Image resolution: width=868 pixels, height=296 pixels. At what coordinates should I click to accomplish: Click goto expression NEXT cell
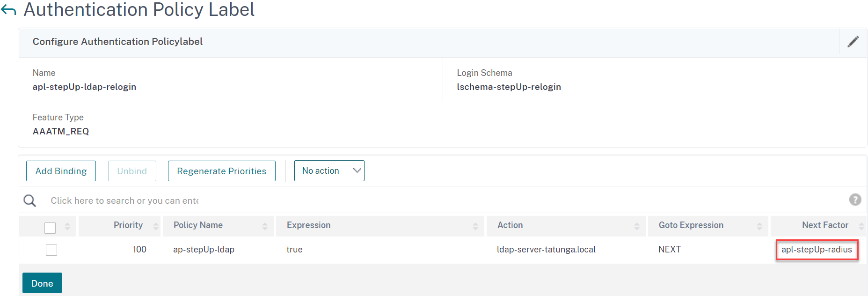[670, 250]
